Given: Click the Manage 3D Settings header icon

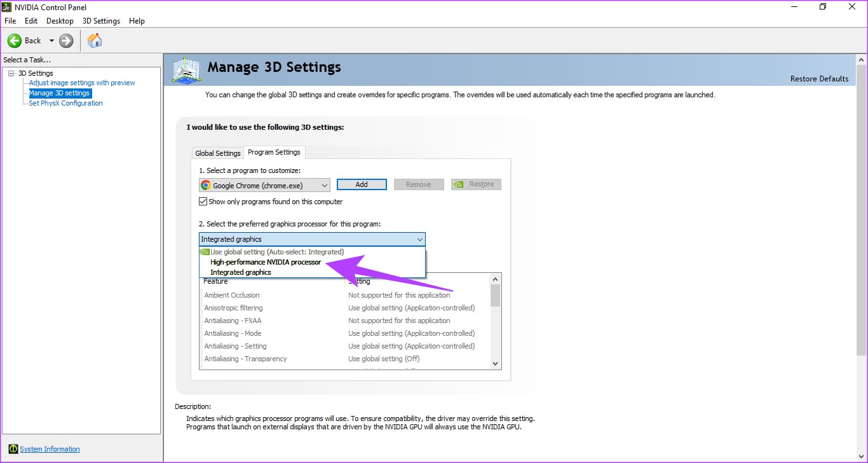Looking at the screenshot, I should (x=187, y=69).
